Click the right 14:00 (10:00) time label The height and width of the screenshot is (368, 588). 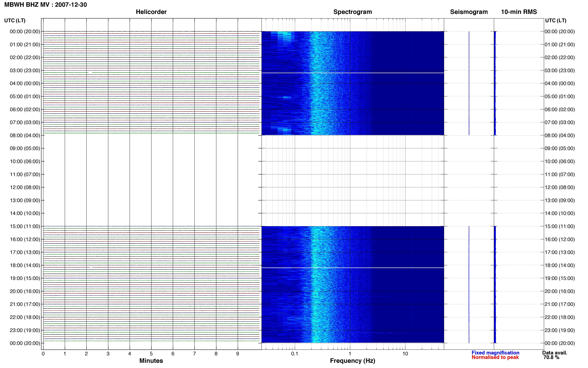[560, 213]
